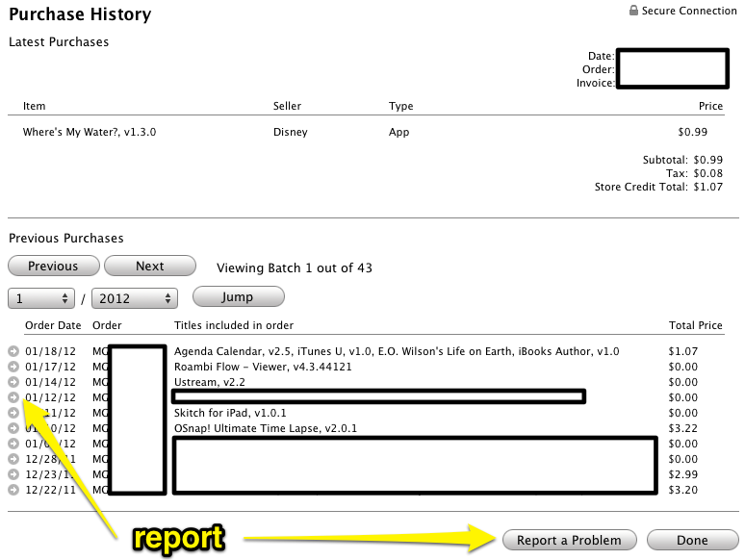Select the Roambi Flow - Viewer order title
Screen dimensions: 745x560
tap(263, 367)
